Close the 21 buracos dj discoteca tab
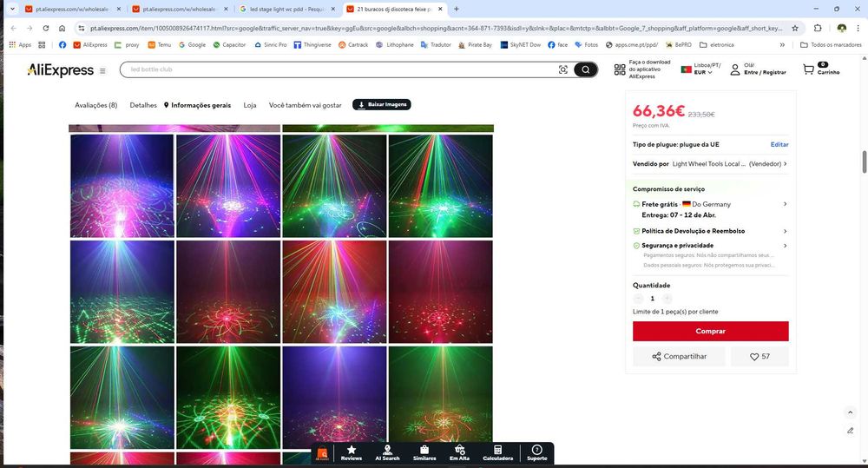The image size is (868, 468). [440, 10]
